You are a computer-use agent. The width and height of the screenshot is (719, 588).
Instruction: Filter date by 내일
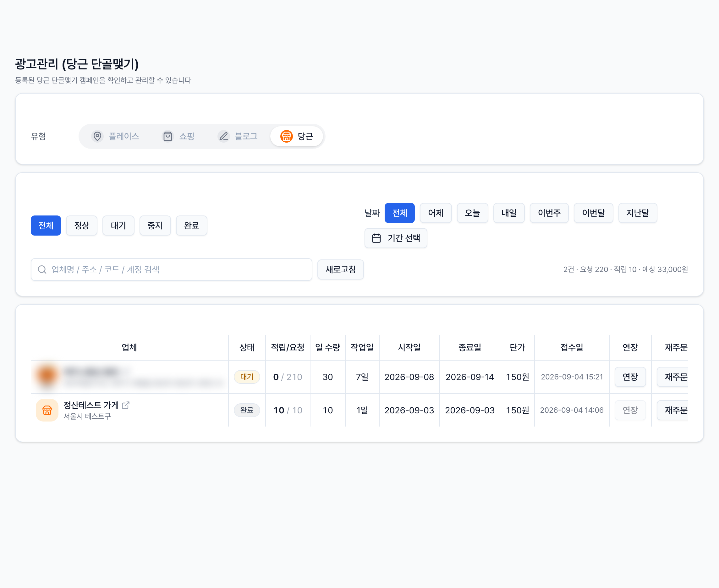click(x=509, y=213)
